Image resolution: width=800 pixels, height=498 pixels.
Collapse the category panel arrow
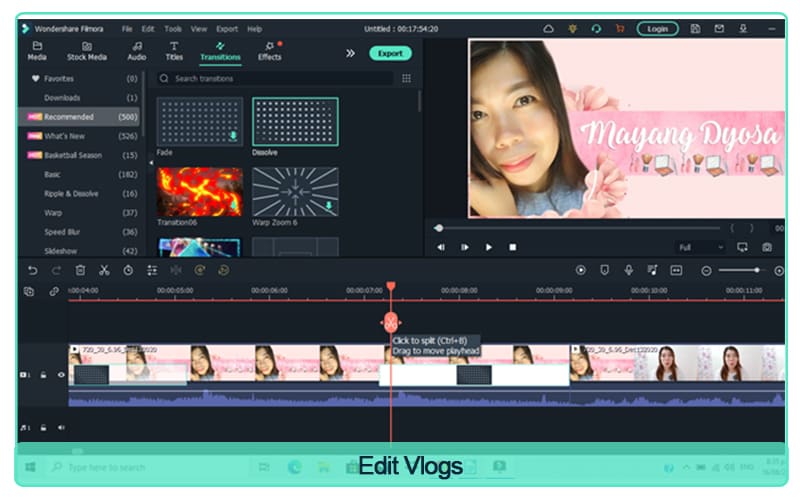(x=151, y=163)
